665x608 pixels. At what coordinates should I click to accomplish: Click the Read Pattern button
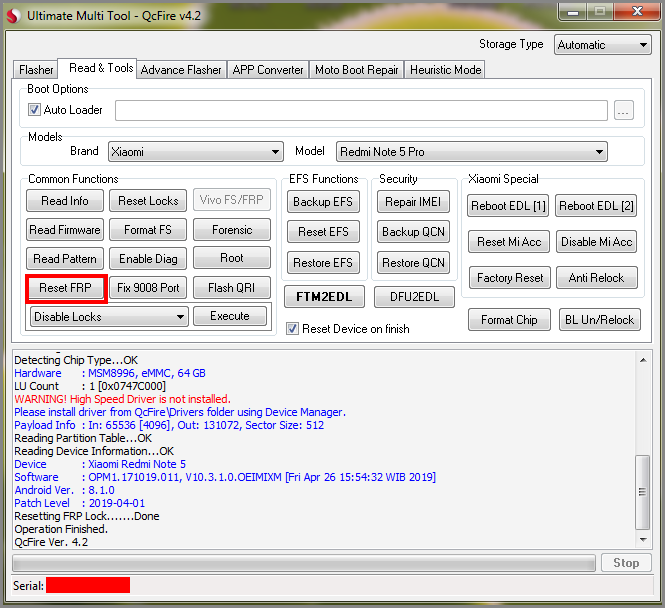tap(65, 259)
